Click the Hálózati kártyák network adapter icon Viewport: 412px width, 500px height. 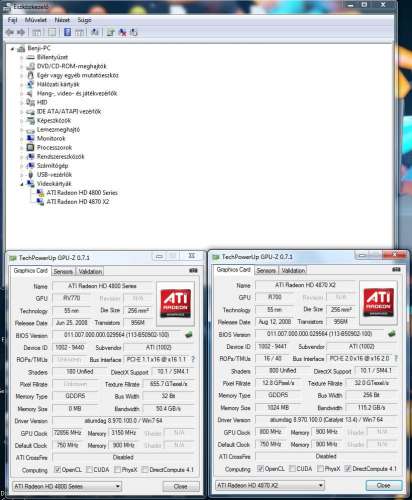(x=30, y=84)
